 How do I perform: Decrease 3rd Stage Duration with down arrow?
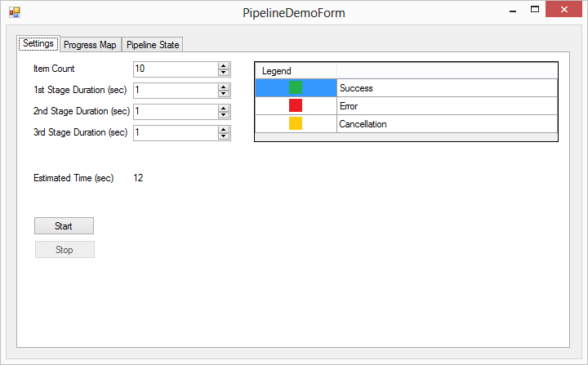coord(224,136)
